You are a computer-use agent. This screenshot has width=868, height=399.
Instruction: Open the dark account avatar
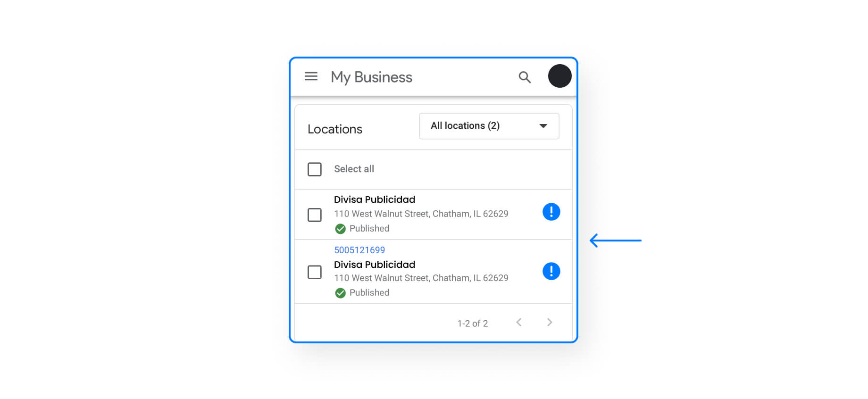(x=559, y=76)
